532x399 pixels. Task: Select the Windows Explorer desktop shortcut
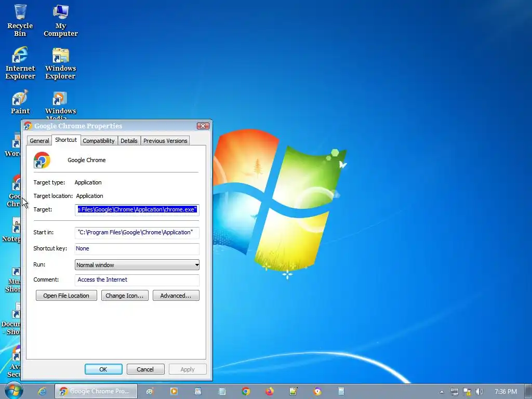pyautogui.click(x=60, y=63)
